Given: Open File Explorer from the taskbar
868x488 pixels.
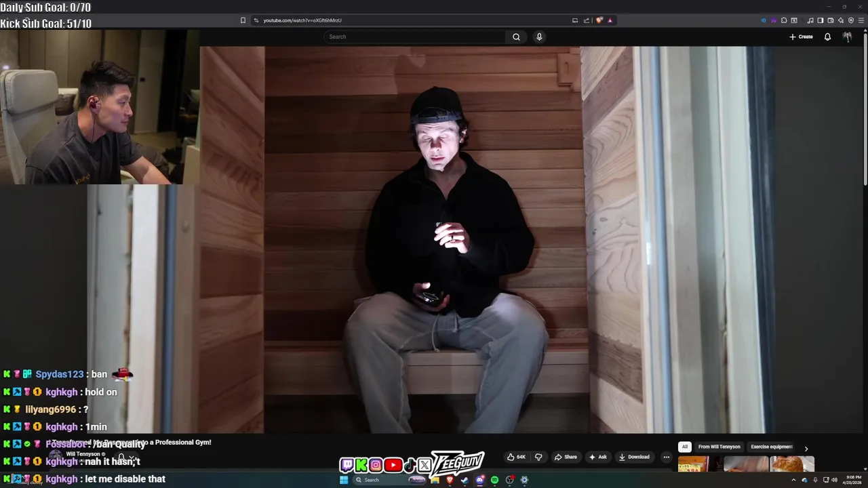Looking at the screenshot, I should point(435,480).
